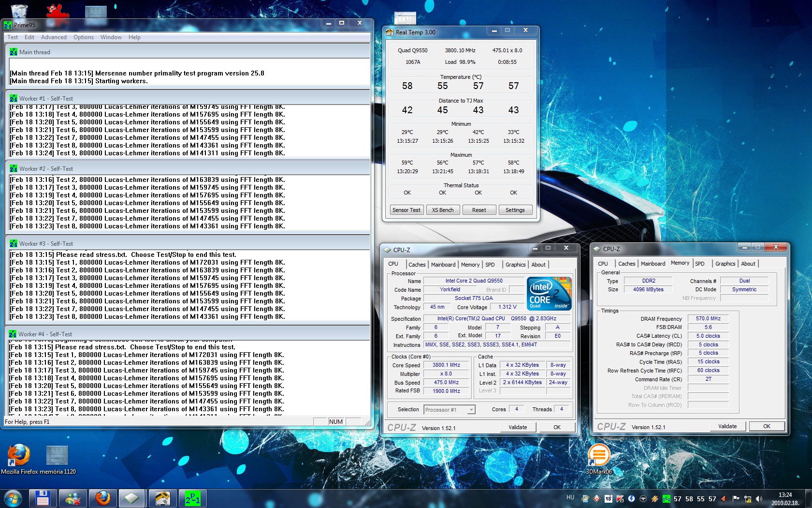Click the Real Temp title bar icon
The width and height of the screenshot is (812, 508).
389,32
